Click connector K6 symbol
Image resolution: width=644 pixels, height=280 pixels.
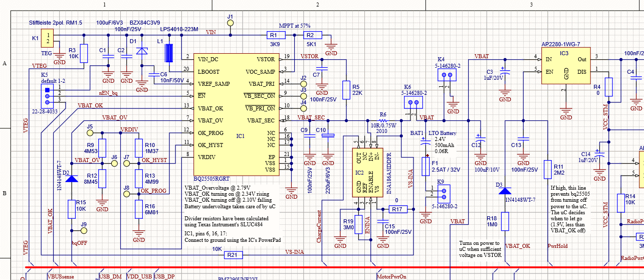click(x=413, y=102)
